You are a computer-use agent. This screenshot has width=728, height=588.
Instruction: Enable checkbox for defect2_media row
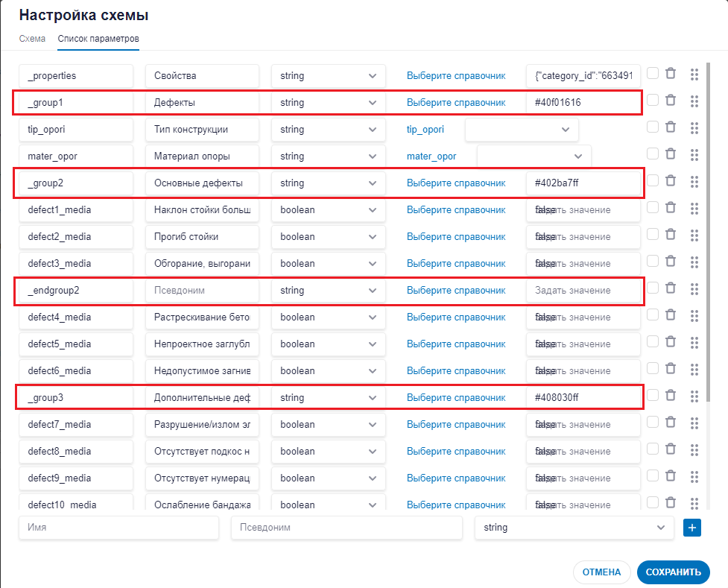(653, 235)
